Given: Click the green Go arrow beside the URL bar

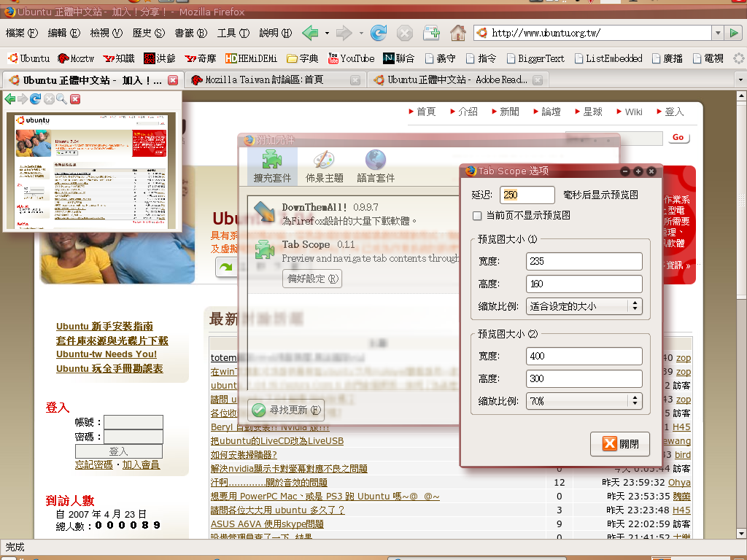Looking at the screenshot, I should (x=734, y=33).
